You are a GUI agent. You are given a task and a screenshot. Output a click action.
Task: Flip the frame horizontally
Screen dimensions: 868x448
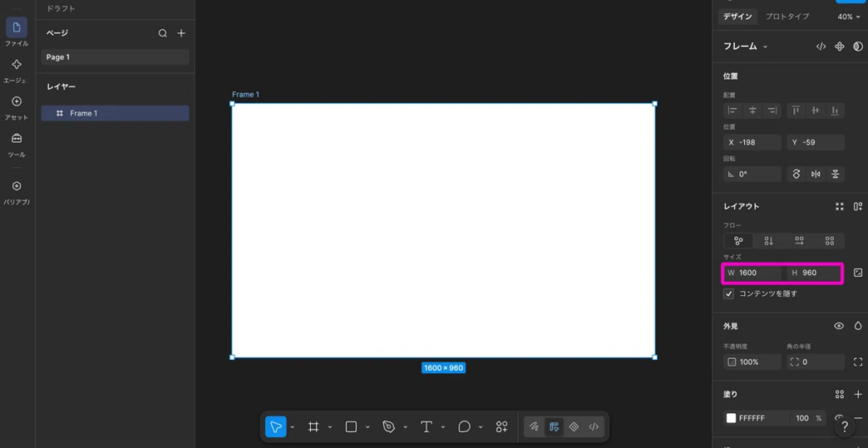tap(815, 174)
